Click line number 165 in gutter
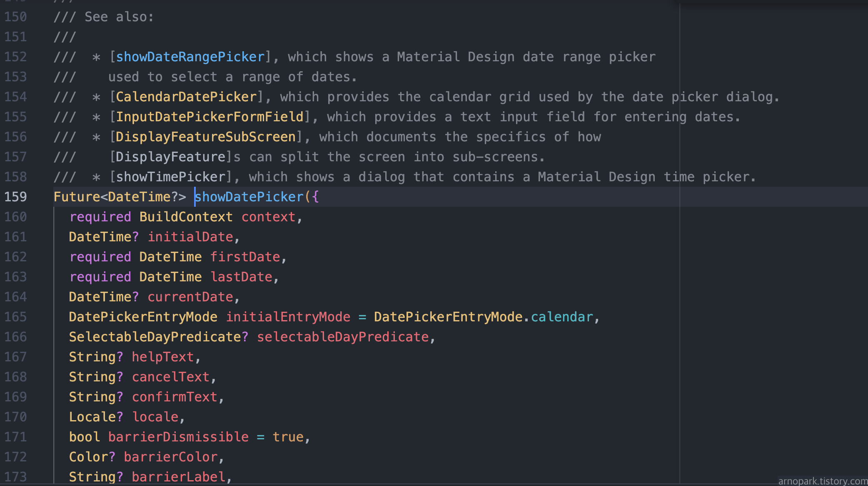The image size is (868, 486). click(x=15, y=317)
